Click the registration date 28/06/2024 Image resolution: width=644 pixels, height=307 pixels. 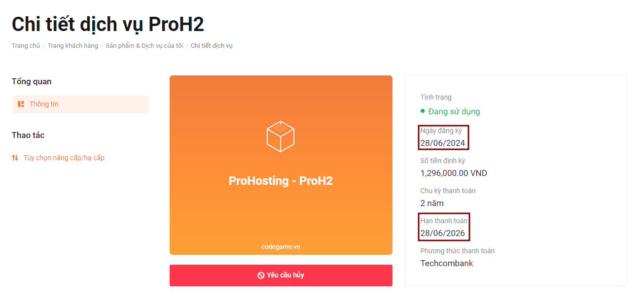pos(442,143)
